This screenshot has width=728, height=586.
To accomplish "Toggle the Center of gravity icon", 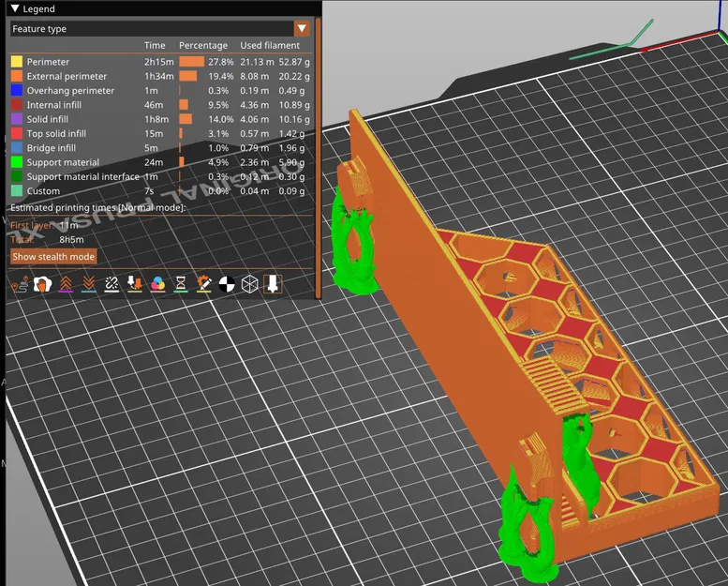I will (227, 284).
